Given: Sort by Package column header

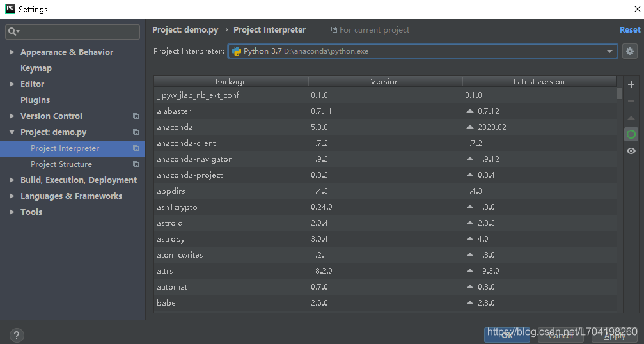Looking at the screenshot, I should pyautogui.click(x=231, y=82).
